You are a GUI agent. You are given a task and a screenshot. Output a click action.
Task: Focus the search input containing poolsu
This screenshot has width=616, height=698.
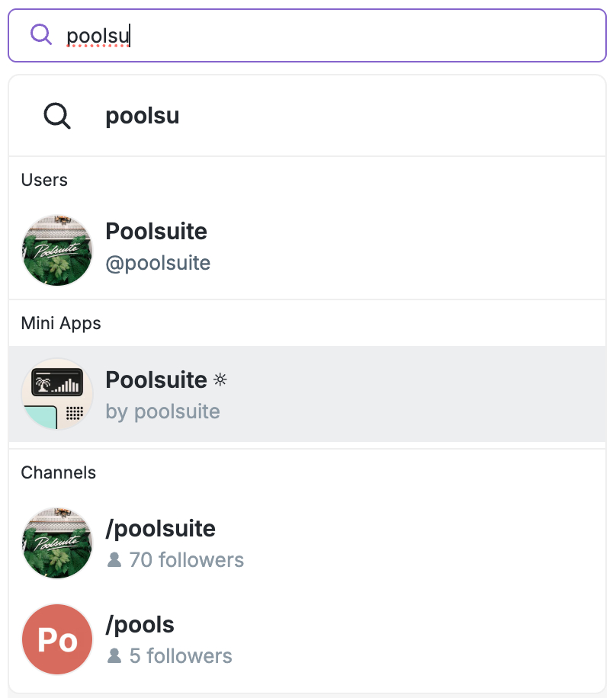[343, 35]
